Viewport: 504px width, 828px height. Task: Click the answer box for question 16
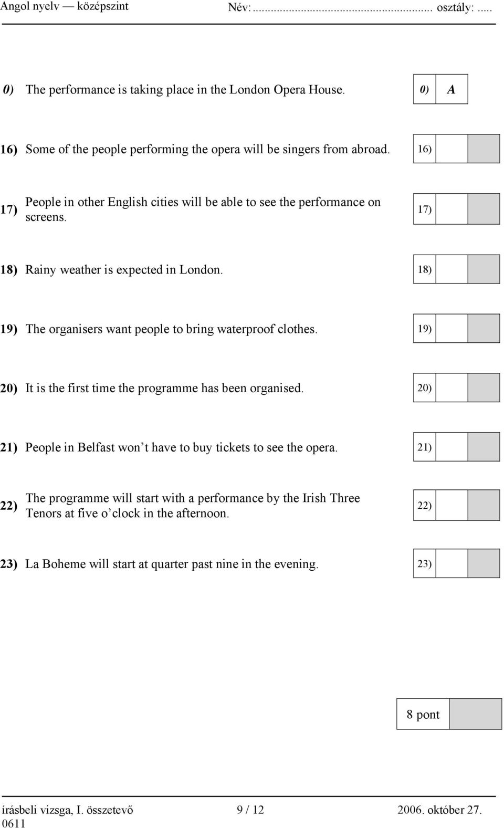451,149
